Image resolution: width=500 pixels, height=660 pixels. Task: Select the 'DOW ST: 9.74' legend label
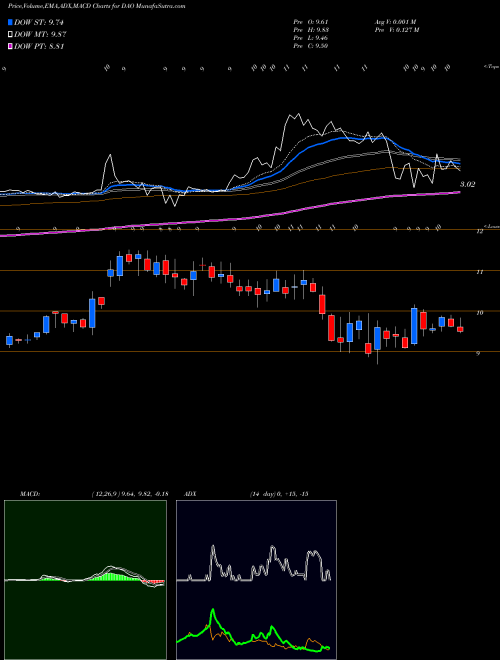(x=39, y=22)
